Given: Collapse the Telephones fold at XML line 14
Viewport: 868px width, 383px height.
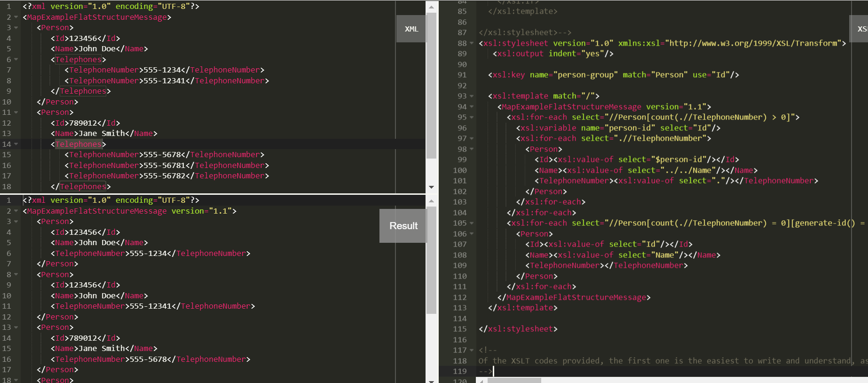Looking at the screenshot, I should coord(16,144).
